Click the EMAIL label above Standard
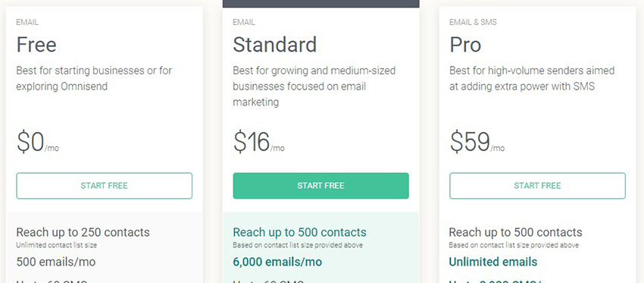Viewport: 644px width, 283px height. [243, 22]
